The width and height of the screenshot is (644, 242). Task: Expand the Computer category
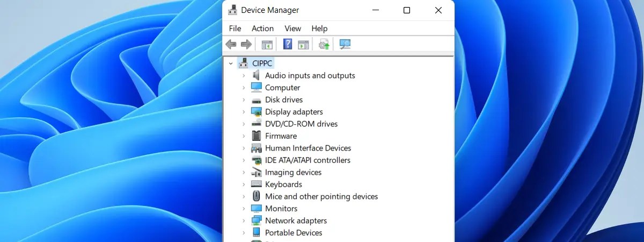coord(243,88)
